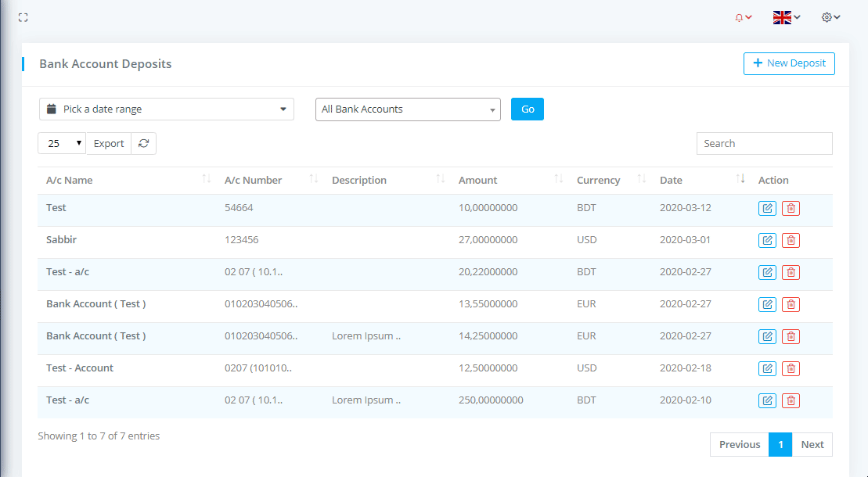
Task: Open the Pick a date range dropdown
Action: click(167, 109)
